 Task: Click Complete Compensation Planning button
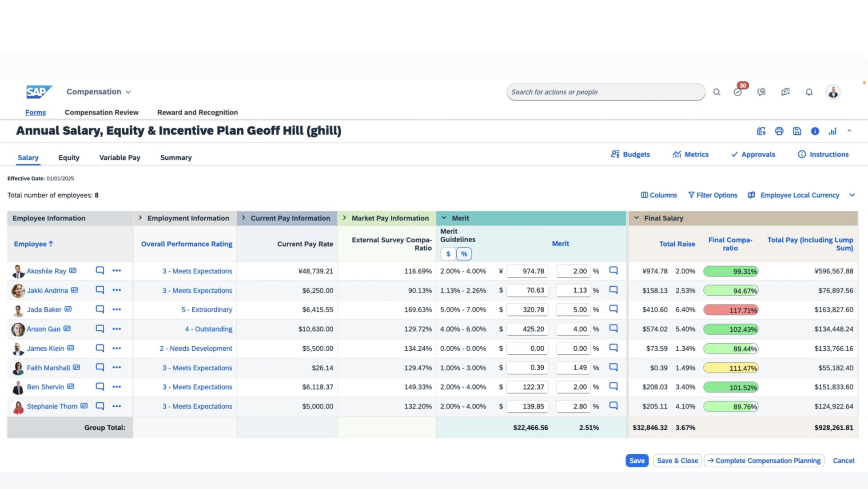click(764, 461)
